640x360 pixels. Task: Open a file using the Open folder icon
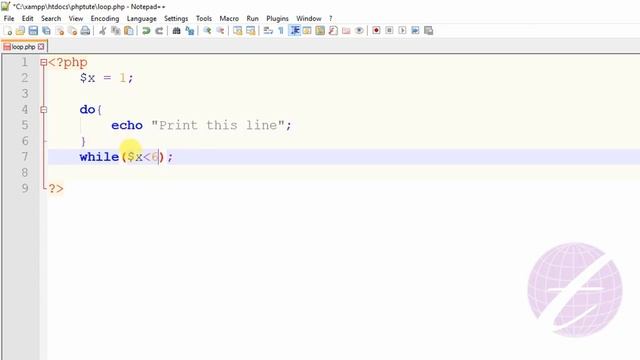click(x=20, y=31)
